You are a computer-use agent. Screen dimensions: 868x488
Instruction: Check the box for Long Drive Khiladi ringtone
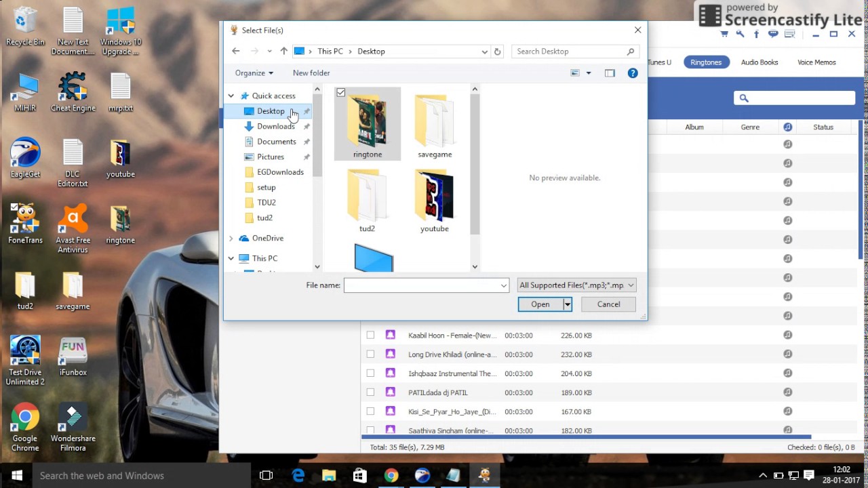370,354
